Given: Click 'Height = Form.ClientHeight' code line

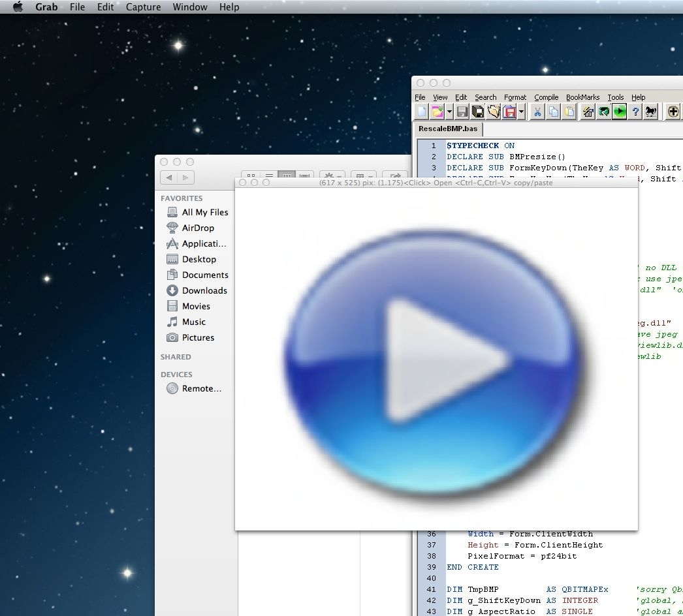Looking at the screenshot, I should click(535, 545).
